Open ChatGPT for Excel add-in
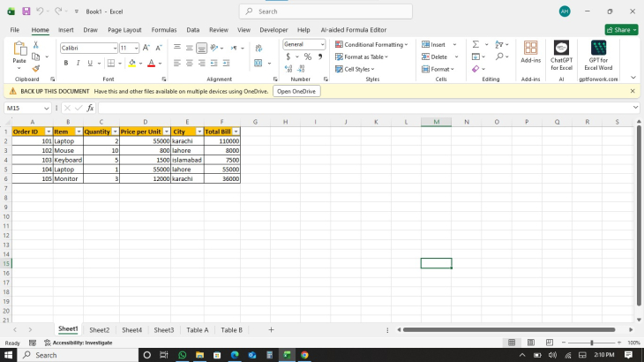This screenshot has height=362, width=644. 561,55
